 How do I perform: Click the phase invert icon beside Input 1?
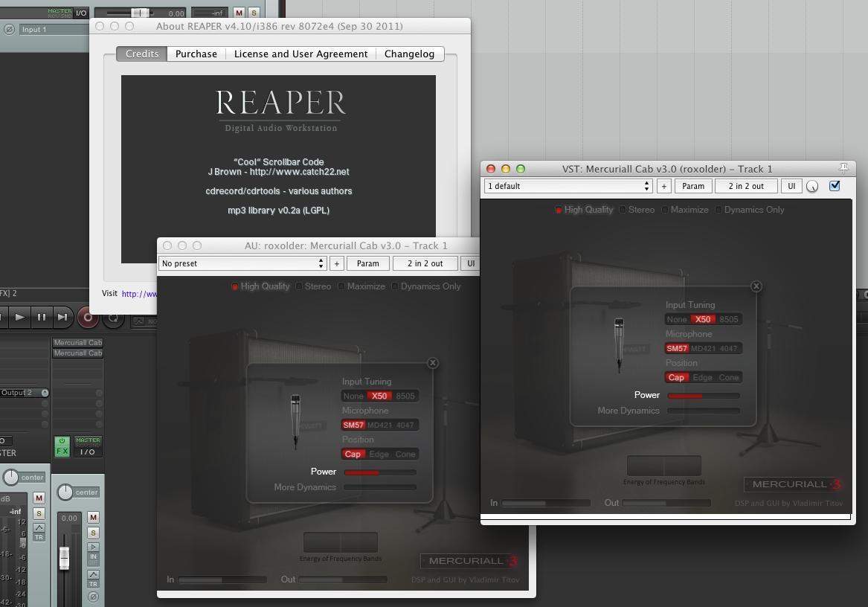[9, 30]
